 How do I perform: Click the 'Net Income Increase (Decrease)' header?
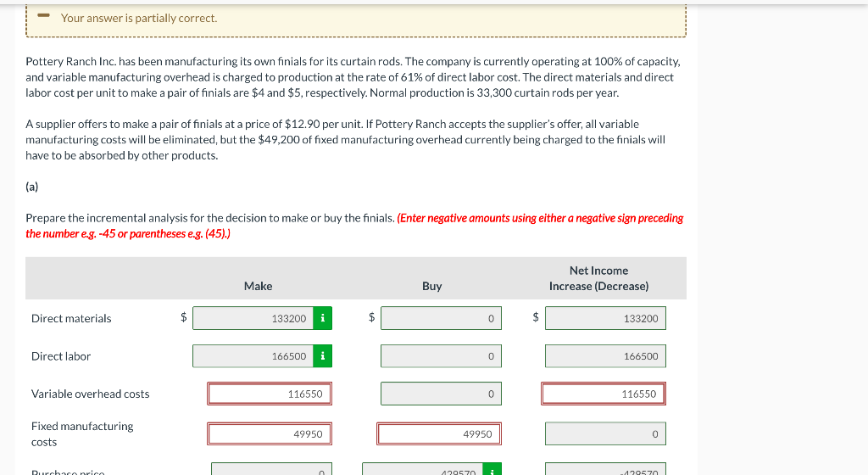(599, 278)
